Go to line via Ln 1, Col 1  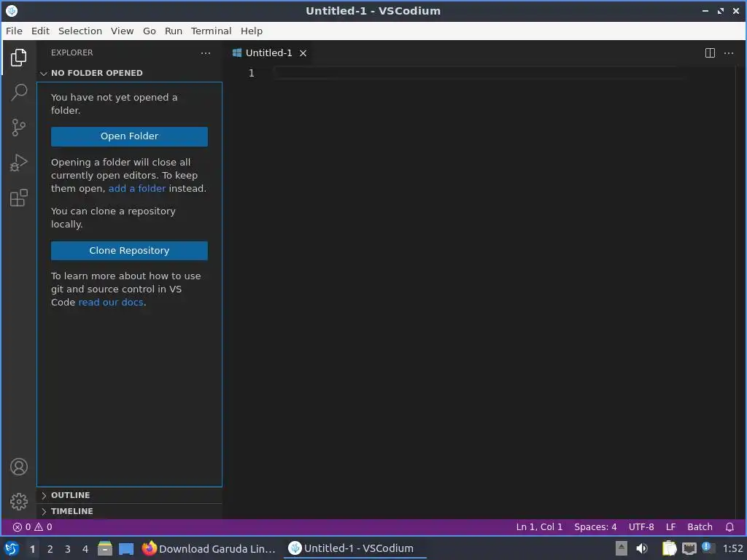click(x=539, y=527)
